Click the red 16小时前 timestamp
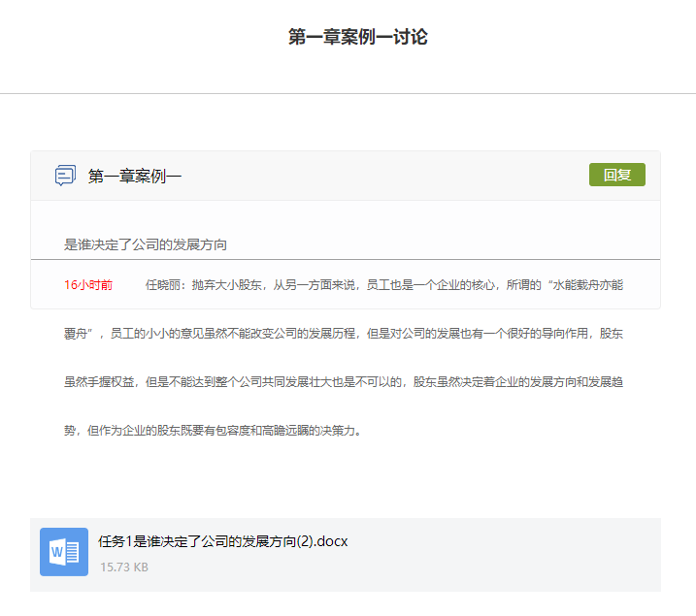The height and width of the screenshot is (616, 696). click(88, 285)
